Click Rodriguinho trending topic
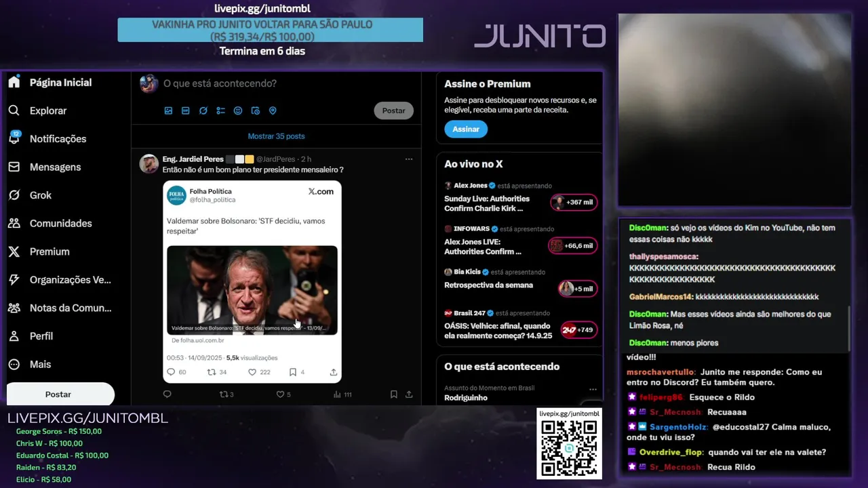This screenshot has height=488, width=868. coord(466,398)
